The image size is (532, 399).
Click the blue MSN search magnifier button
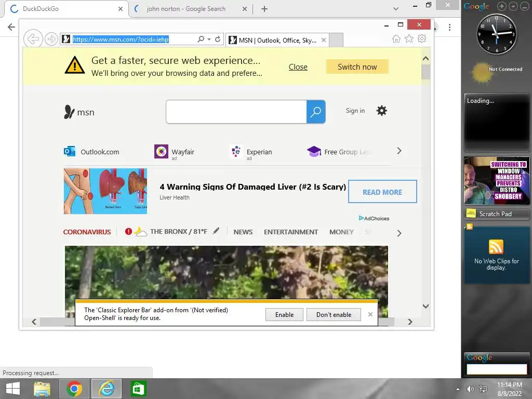coord(316,112)
